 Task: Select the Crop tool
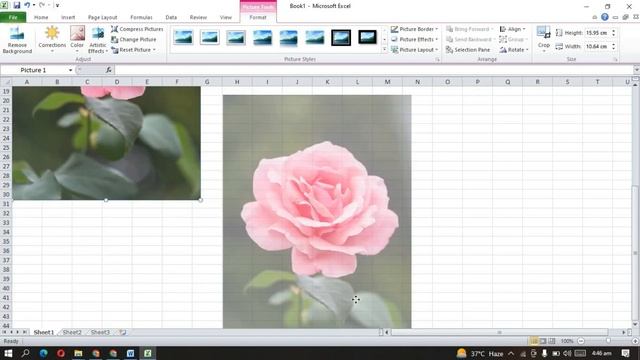coord(544,38)
